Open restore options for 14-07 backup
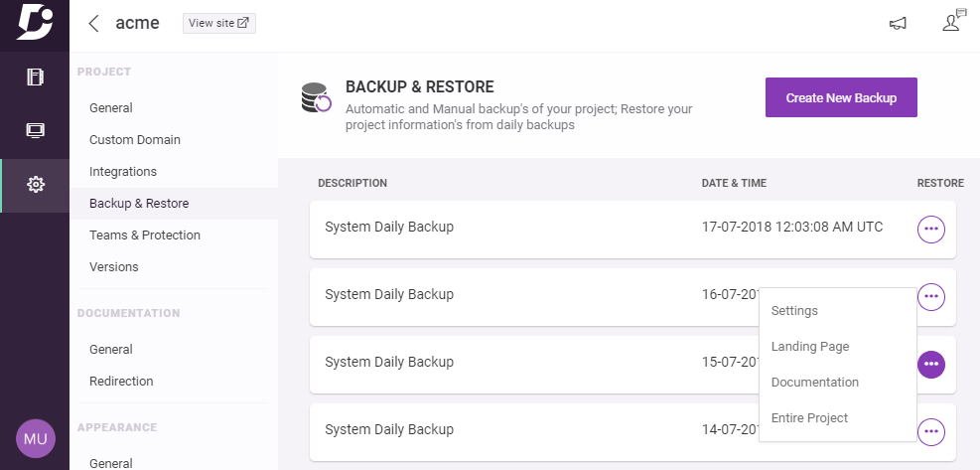The height and width of the screenshot is (470, 980). point(930,431)
